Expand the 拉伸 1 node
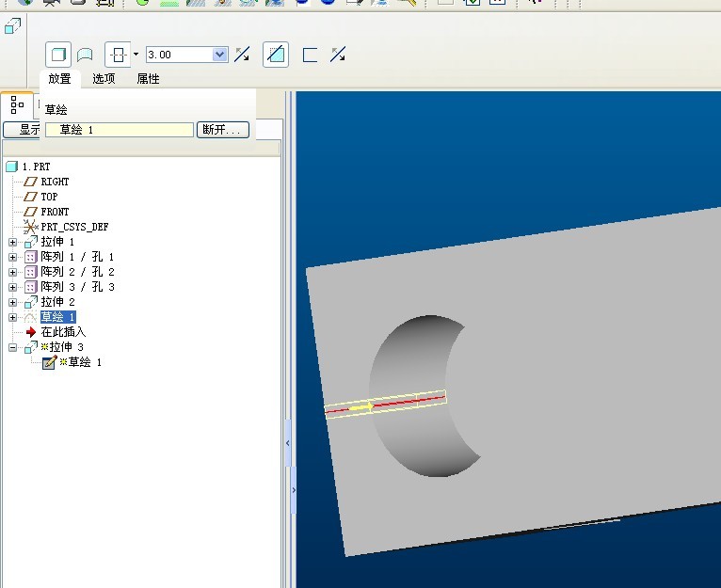 pos(13,243)
